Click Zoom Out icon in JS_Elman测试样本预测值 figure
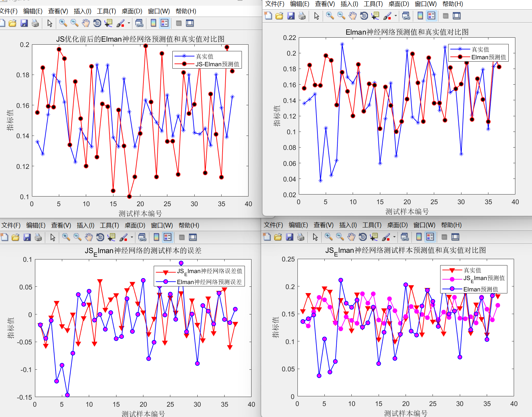The image size is (532, 417). (x=340, y=237)
